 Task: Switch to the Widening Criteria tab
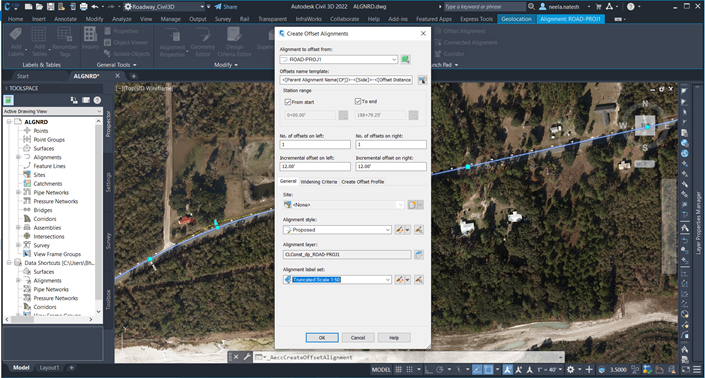[319, 182]
